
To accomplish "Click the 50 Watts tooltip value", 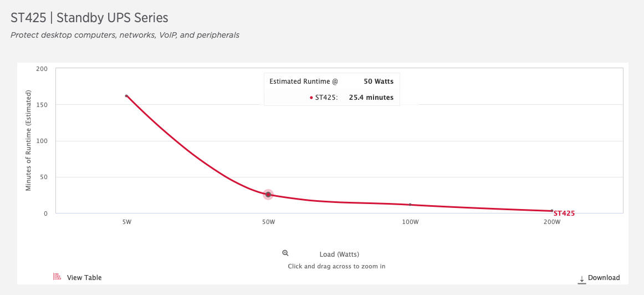I will (379, 82).
